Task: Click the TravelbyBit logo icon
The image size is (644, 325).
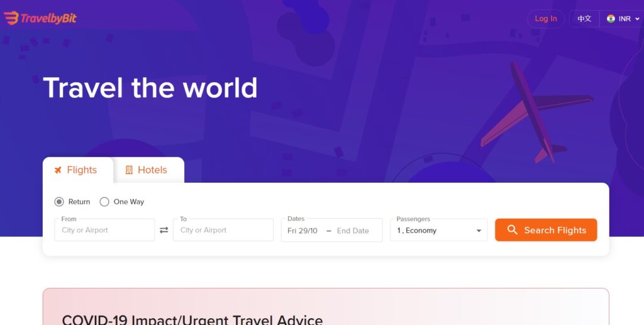Action: [x=11, y=18]
